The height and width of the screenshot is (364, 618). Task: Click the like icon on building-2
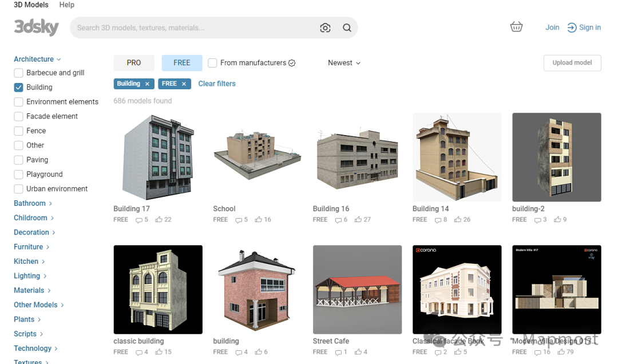(x=557, y=219)
